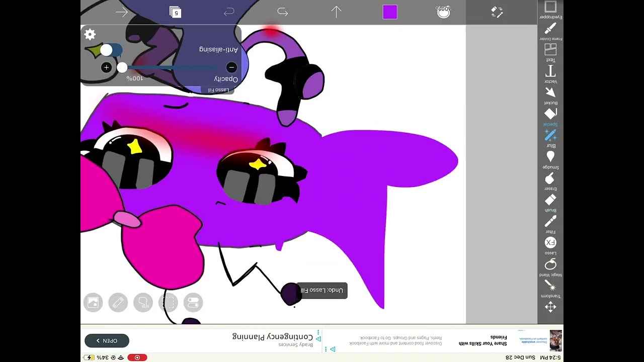Tap the Lasso Fill panel label

pos(218,90)
